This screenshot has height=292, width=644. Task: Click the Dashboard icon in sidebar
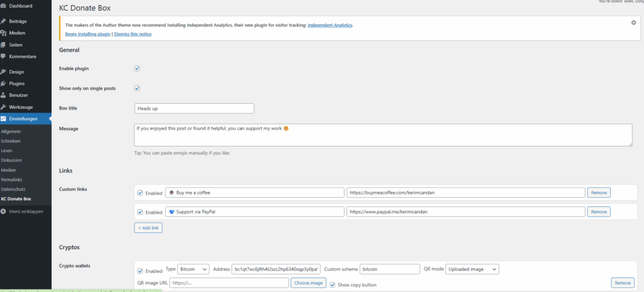(x=4, y=6)
